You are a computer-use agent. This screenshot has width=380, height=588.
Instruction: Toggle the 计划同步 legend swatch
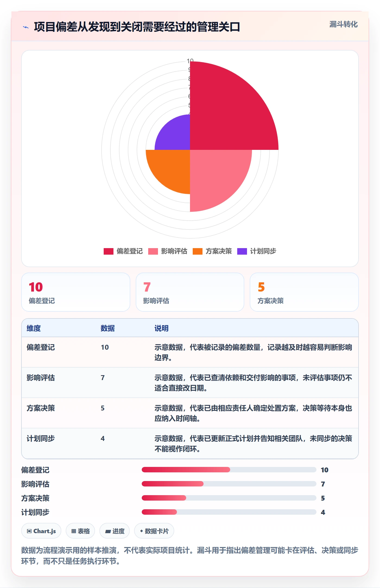pos(242,251)
